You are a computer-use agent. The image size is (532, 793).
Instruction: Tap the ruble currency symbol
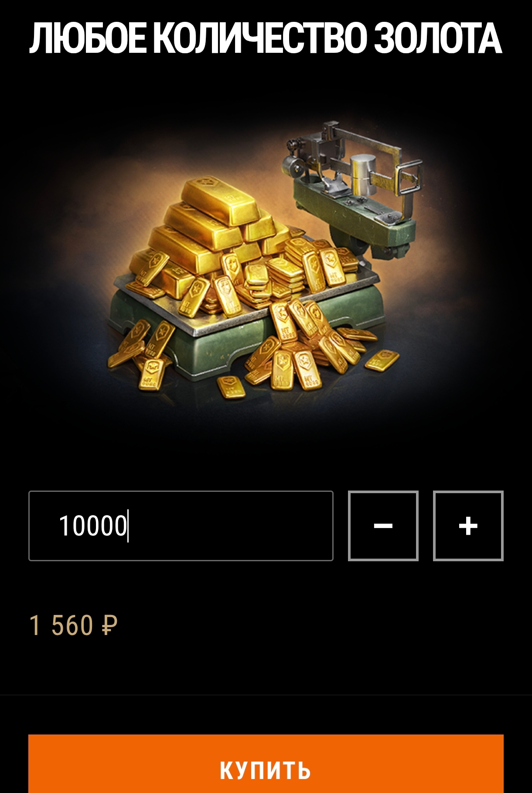click(x=109, y=625)
